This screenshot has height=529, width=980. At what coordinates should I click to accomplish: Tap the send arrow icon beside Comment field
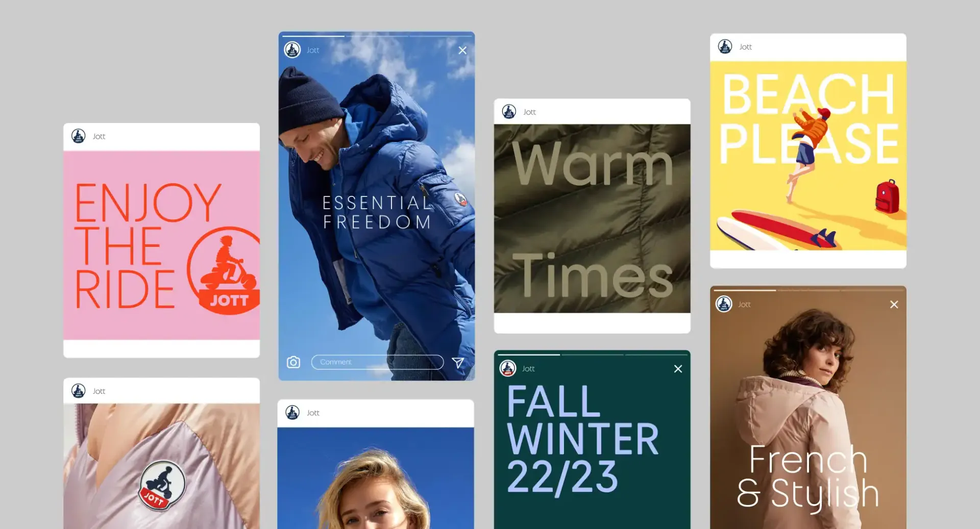[x=458, y=362]
